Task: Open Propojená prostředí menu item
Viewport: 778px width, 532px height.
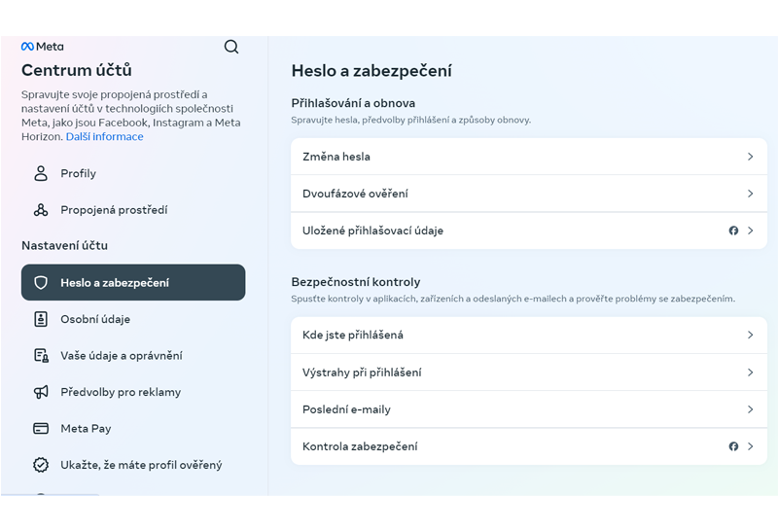Action: click(133, 210)
